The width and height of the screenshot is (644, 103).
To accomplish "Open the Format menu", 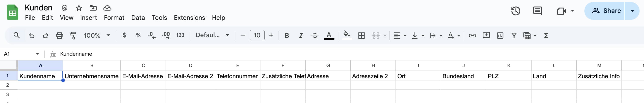I will [x=114, y=18].
